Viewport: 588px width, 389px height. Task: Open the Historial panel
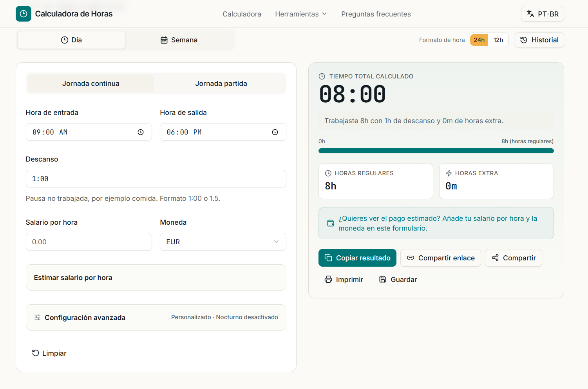pyautogui.click(x=539, y=40)
